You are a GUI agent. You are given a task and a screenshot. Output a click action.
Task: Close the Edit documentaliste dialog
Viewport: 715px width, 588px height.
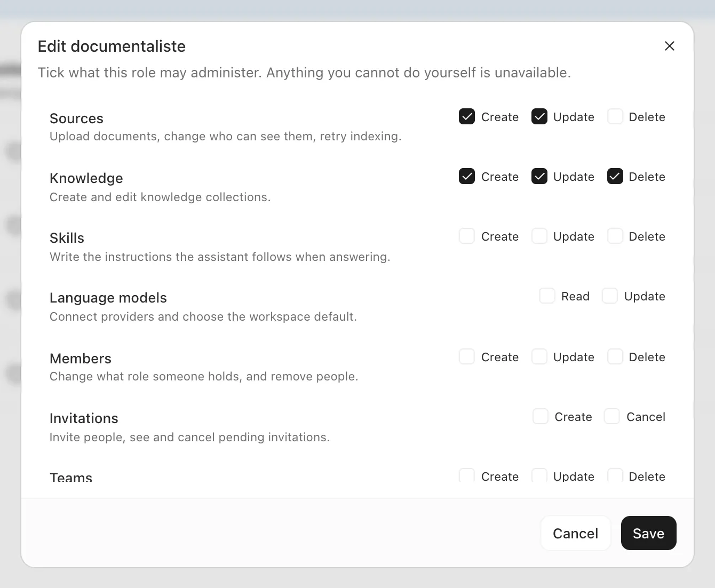(670, 46)
